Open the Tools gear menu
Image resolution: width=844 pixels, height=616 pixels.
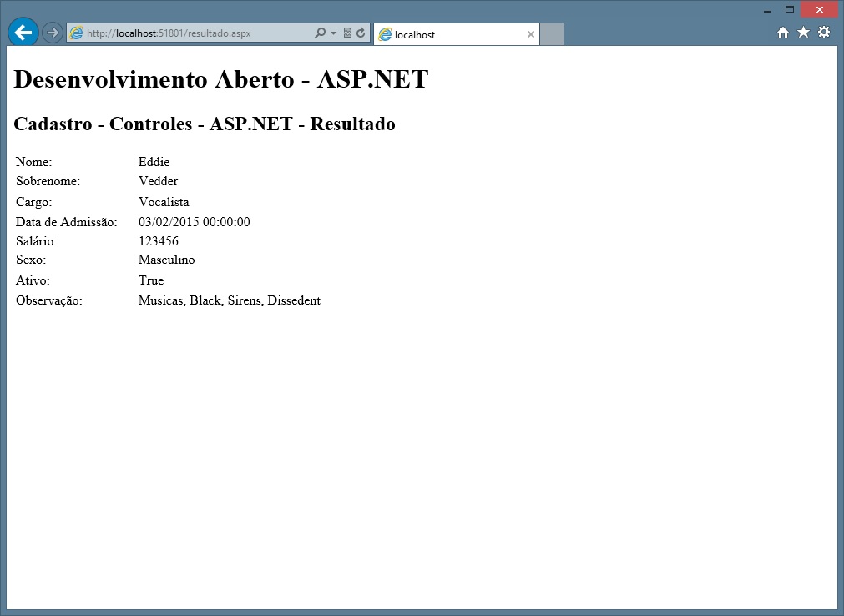824,33
